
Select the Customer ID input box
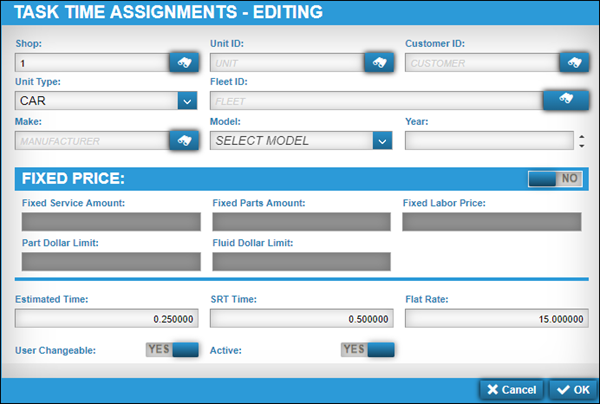(482, 62)
